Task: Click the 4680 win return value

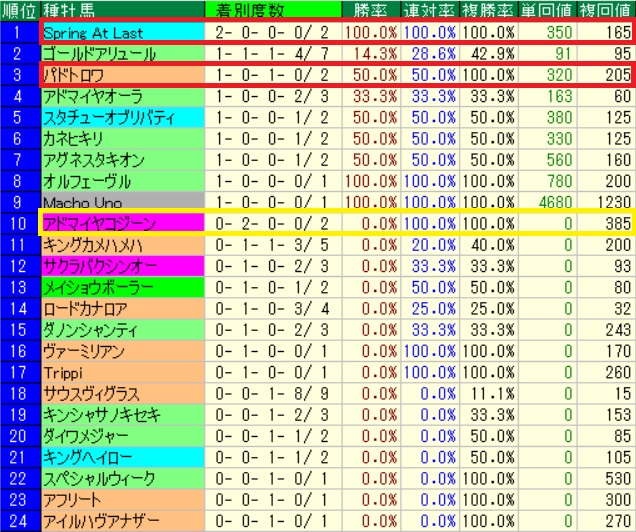Action: (555, 202)
